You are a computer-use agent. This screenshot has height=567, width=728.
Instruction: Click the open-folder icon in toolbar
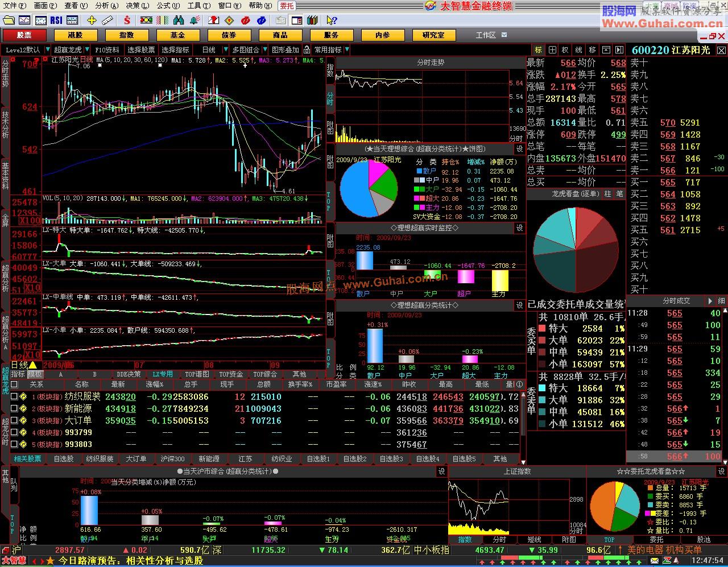9,20
